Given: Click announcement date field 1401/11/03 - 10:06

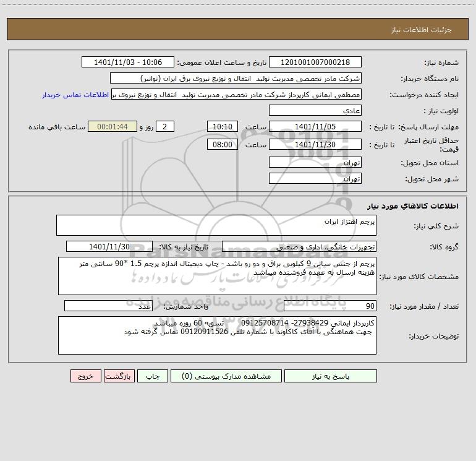Looking at the screenshot, I should [128, 62].
